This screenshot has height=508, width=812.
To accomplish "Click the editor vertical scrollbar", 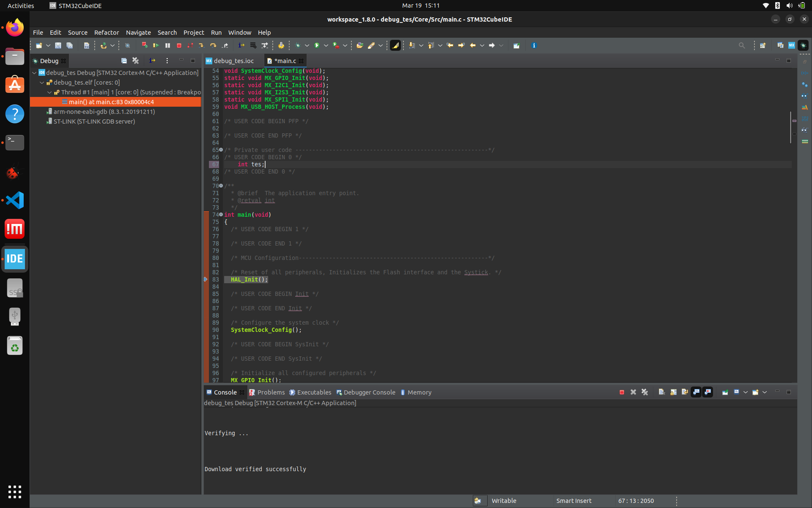I will point(790,127).
